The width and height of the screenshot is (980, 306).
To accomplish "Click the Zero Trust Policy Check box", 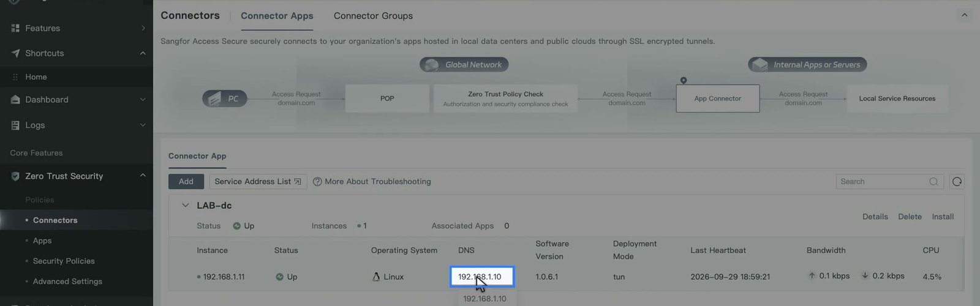I will (505, 99).
